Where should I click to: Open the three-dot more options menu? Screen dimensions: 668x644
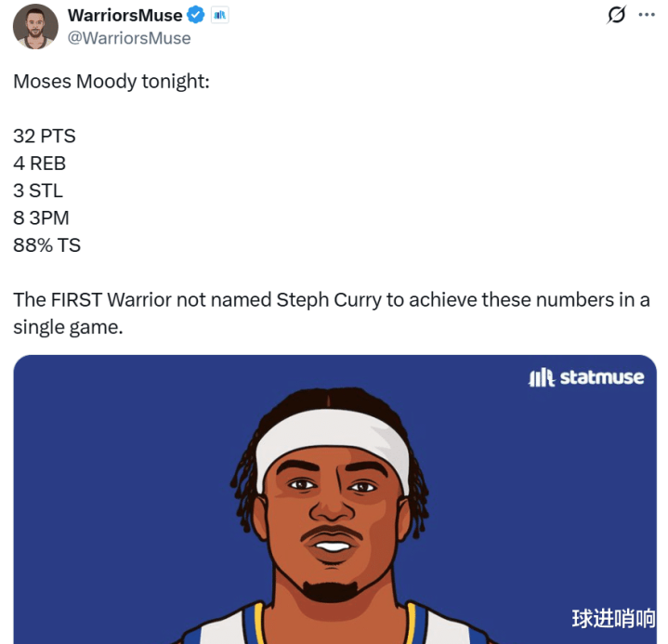pos(647,15)
